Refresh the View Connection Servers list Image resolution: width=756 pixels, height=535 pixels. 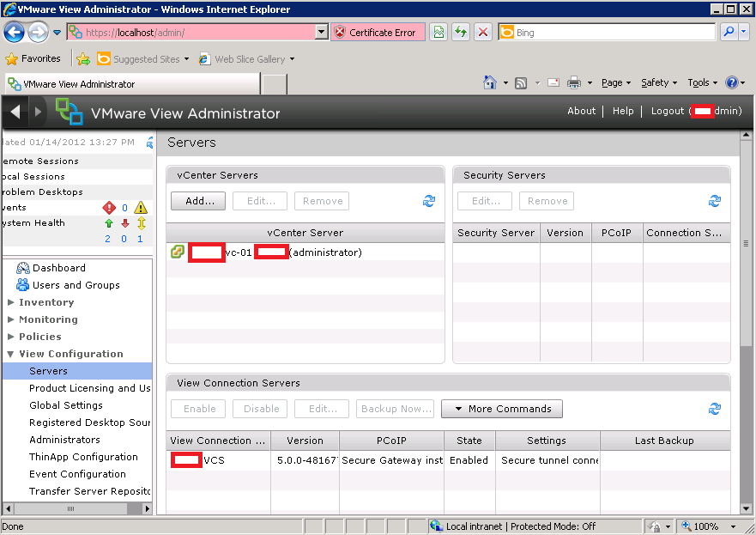tap(715, 409)
